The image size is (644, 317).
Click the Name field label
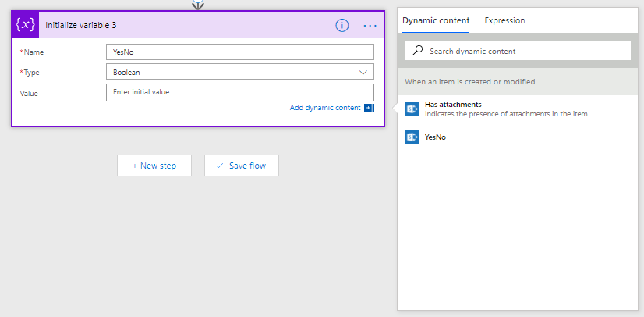pyautogui.click(x=32, y=52)
